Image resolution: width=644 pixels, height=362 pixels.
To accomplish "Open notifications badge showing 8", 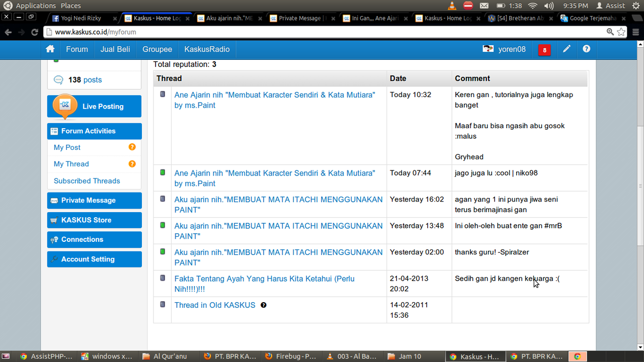I will 544,50.
